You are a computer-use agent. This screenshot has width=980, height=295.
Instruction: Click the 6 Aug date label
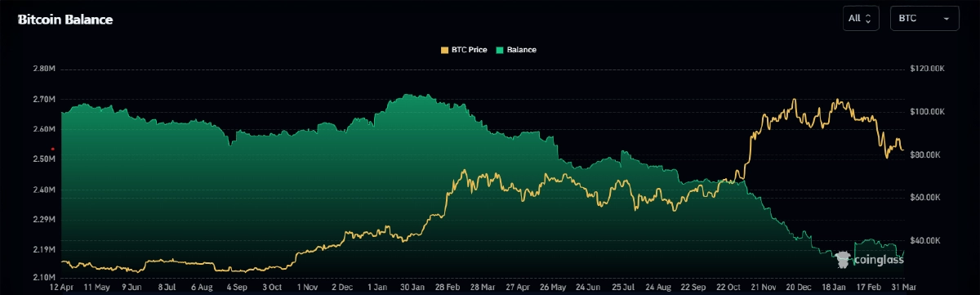(203, 288)
